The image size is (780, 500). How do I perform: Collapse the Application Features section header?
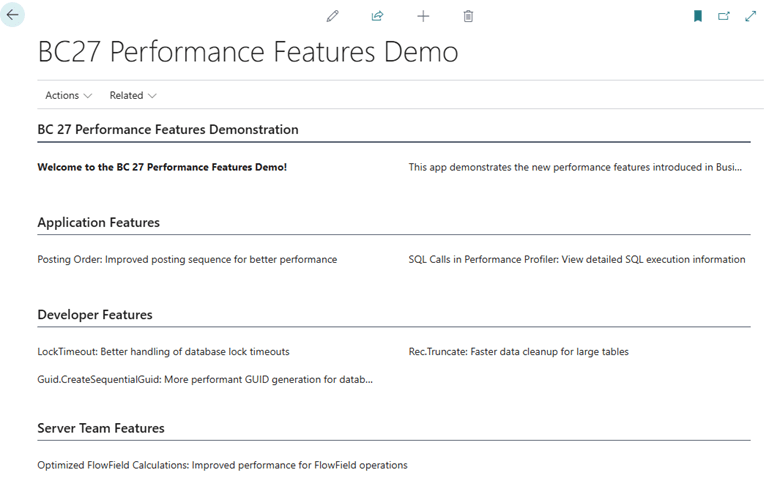99,223
